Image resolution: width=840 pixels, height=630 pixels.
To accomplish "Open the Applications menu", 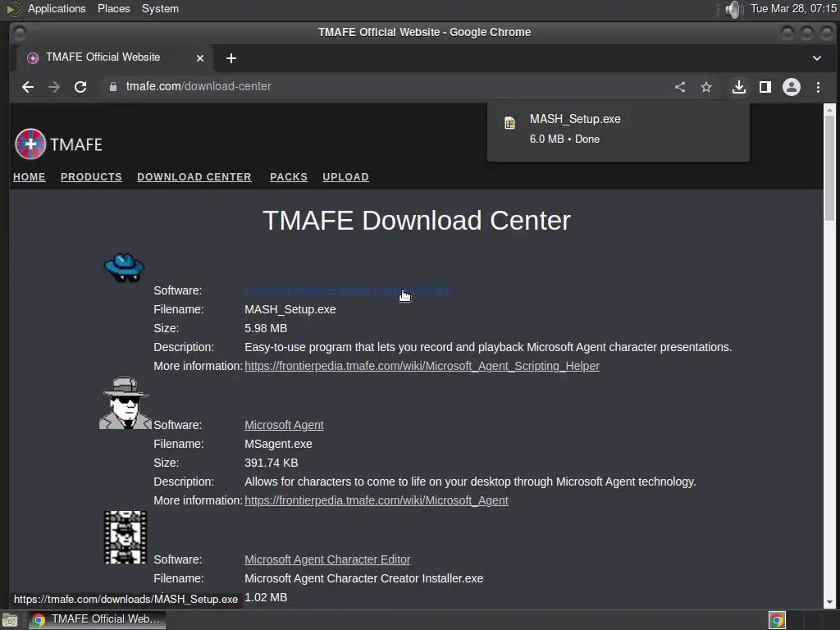I will pos(57,9).
